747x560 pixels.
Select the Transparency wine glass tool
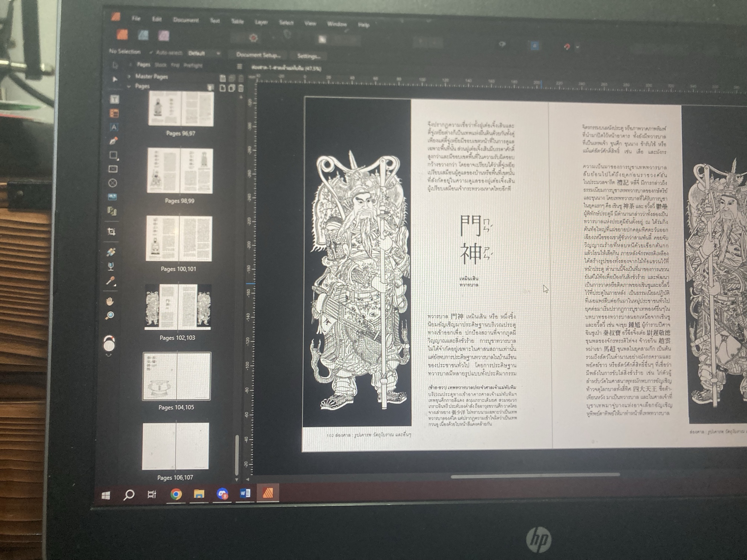[x=111, y=266]
